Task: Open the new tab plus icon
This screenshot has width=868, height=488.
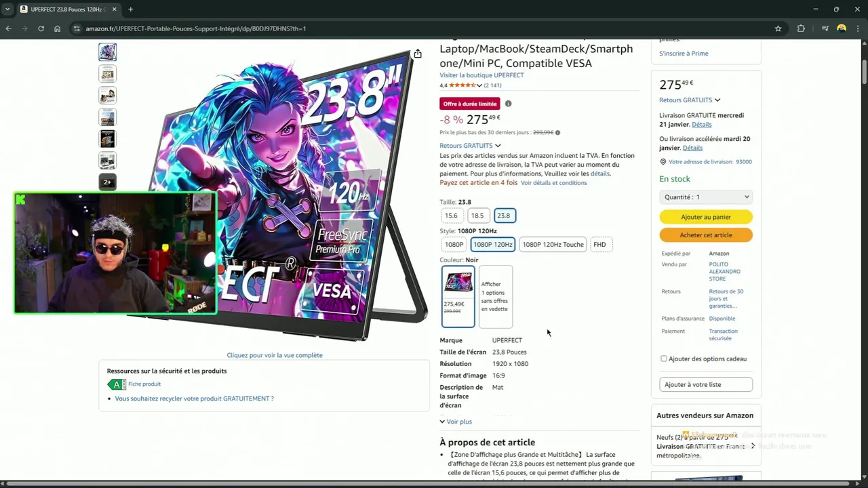Action: tap(130, 9)
